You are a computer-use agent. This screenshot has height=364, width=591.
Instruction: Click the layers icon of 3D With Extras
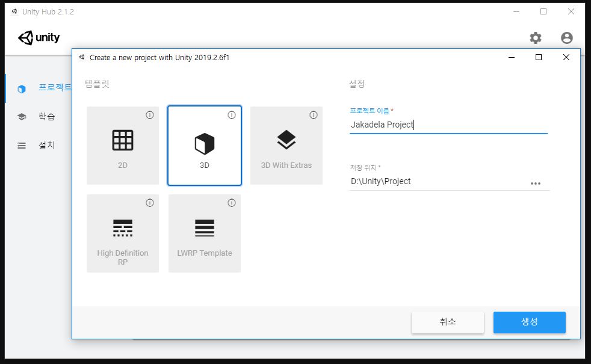286,140
